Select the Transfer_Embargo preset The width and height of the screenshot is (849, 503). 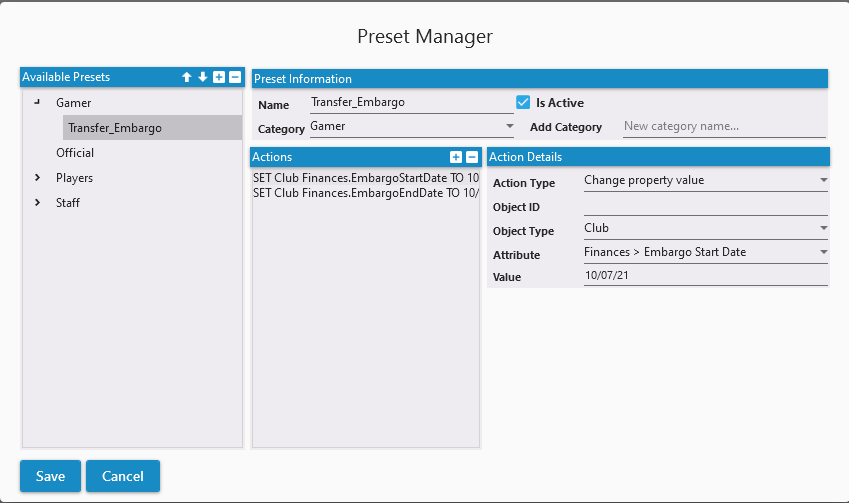coord(115,128)
